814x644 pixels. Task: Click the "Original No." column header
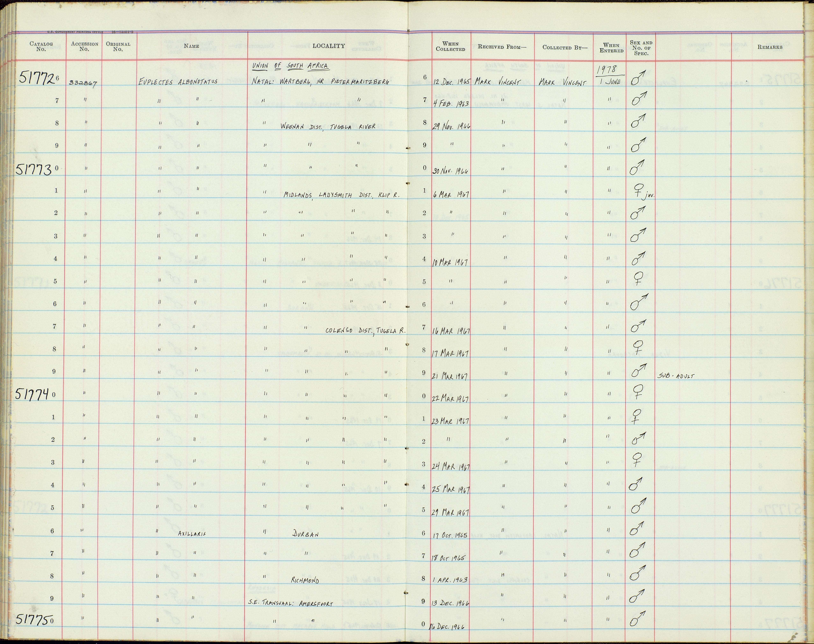point(118,46)
